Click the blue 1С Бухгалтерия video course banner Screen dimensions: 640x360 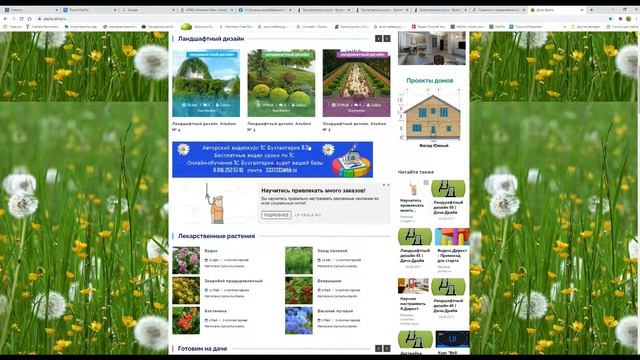coord(272,160)
